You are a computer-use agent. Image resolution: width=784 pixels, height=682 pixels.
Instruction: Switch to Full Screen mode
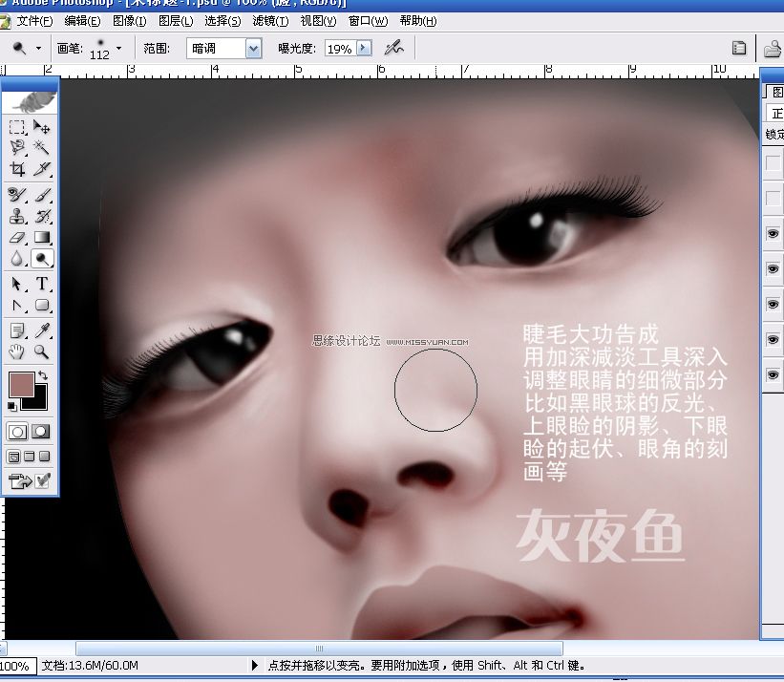click(x=45, y=457)
